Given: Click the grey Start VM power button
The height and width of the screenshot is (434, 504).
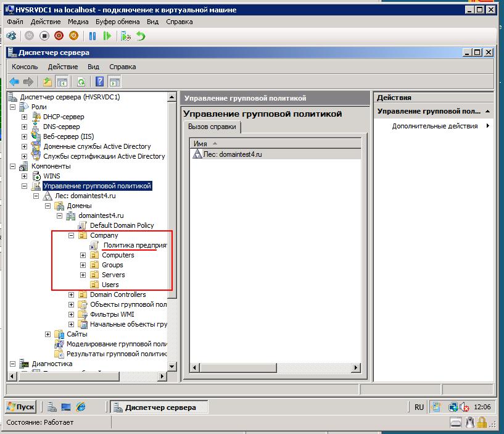Looking at the screenshot, I should (29, 36).
